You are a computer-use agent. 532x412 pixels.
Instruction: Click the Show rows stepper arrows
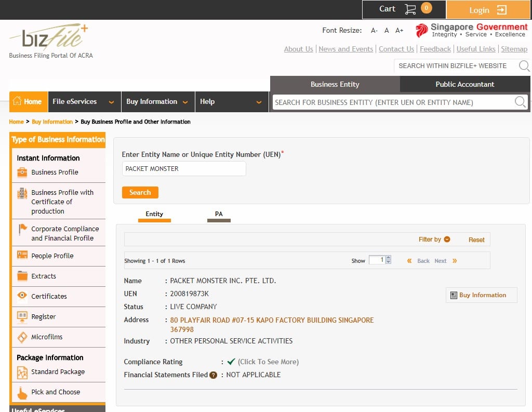389,260
